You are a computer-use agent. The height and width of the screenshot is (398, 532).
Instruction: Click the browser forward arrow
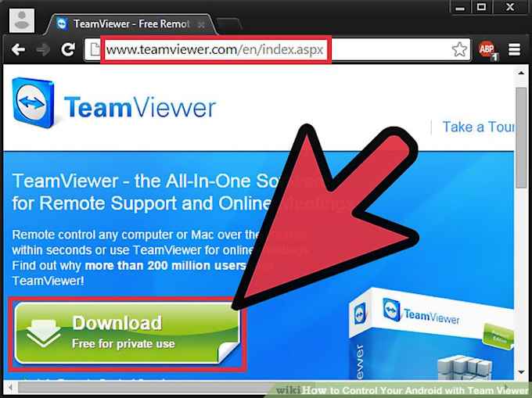tap(43, 50)
